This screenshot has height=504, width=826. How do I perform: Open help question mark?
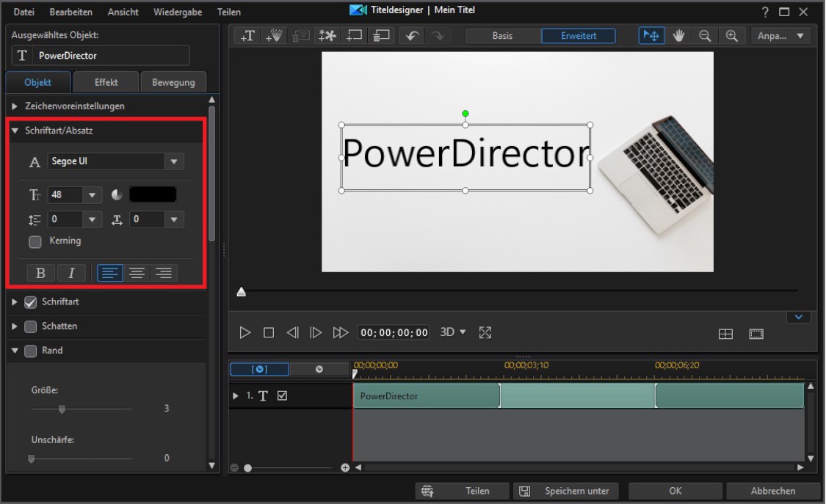point(765,12)
